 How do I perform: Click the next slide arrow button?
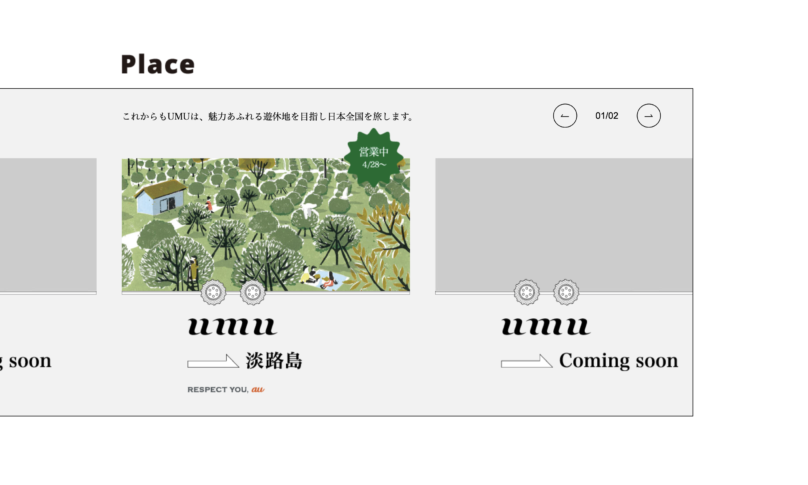[648, 116]
